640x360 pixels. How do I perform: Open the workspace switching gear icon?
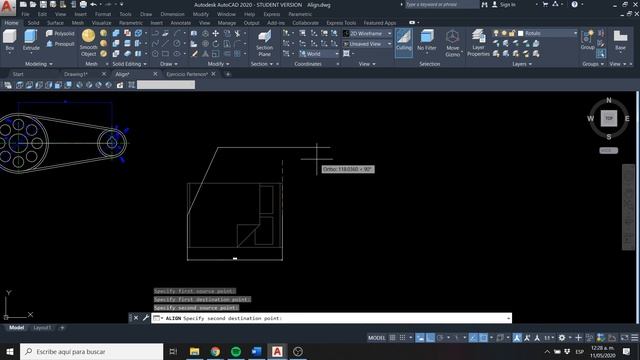point(562,338)
